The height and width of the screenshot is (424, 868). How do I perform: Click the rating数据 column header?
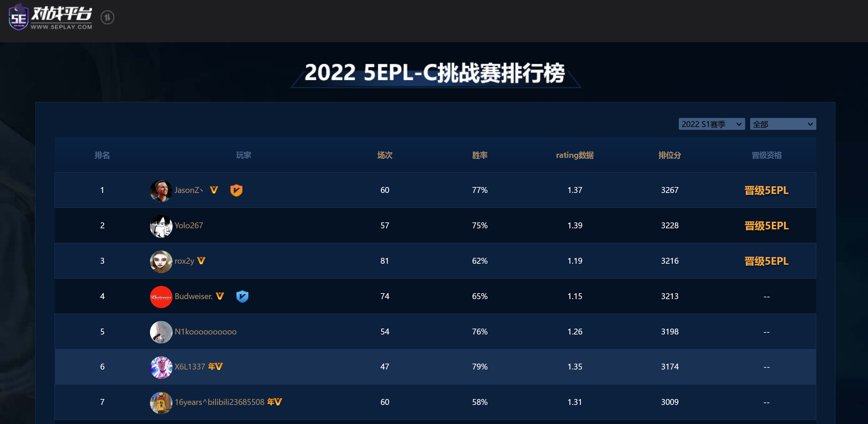[x=575, y=155]
